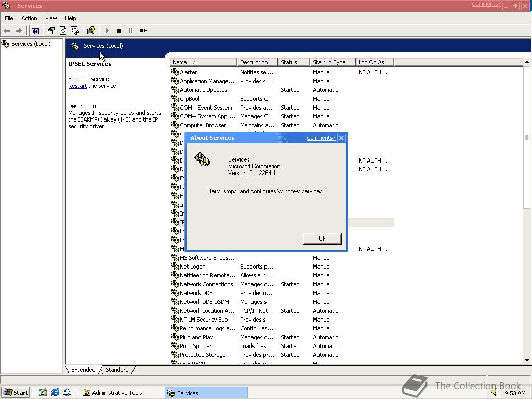Click the Export List toolbar icon

(75, 31)
